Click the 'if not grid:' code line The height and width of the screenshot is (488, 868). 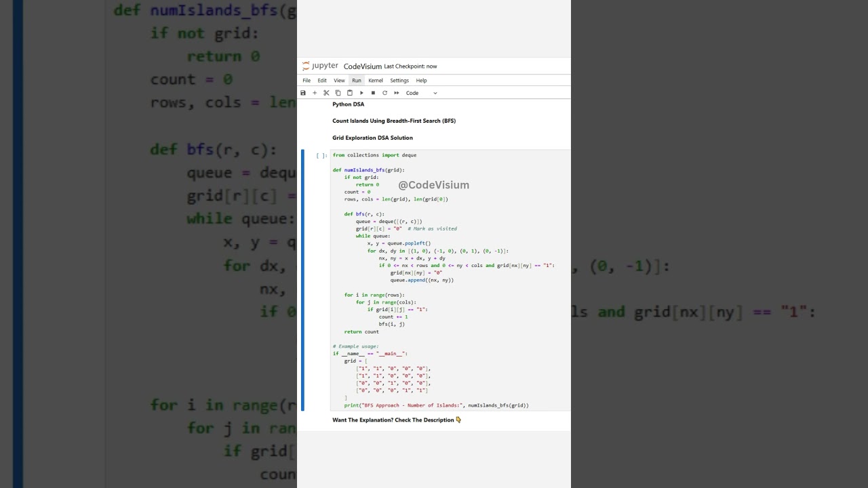click(361, 178)
